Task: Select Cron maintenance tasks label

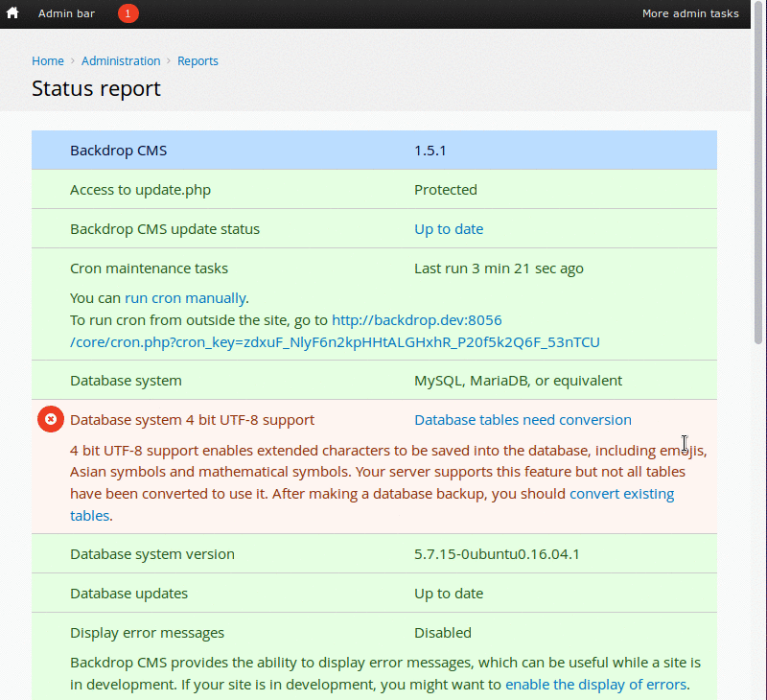Action: (150, 268)
